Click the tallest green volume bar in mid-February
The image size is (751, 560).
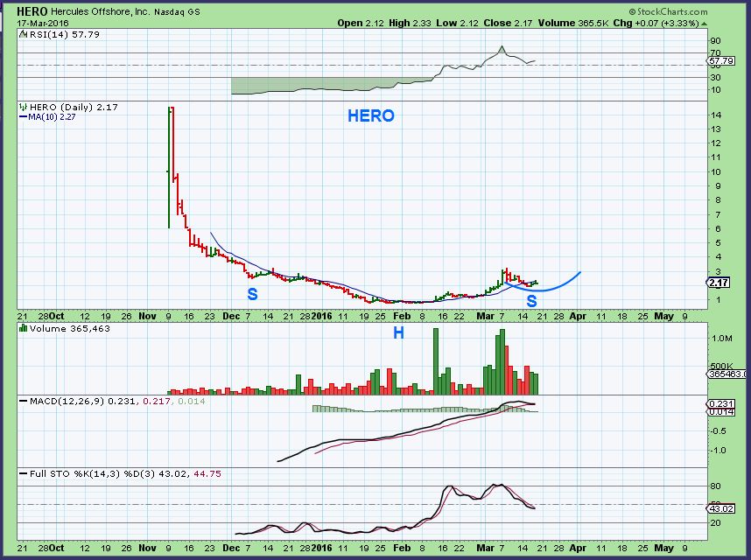tap(435, 361)
